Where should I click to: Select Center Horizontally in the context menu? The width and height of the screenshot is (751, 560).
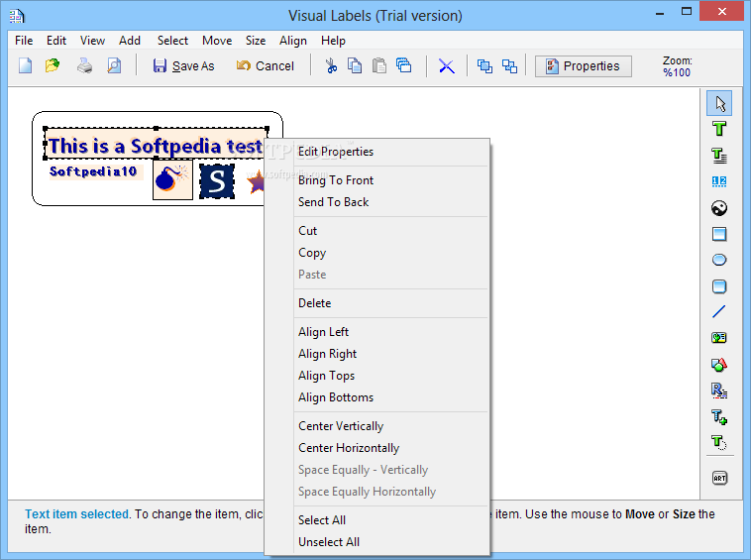point(349,448)
